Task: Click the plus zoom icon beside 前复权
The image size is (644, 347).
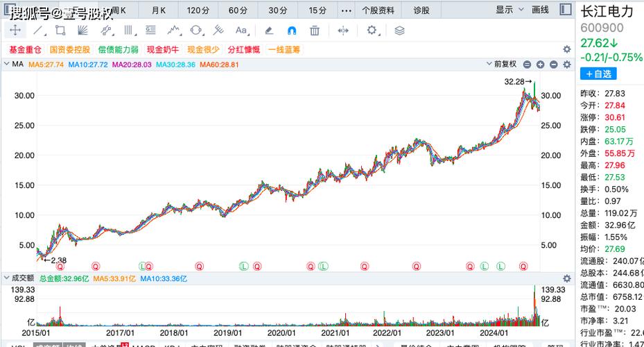Action: (x=540, y=65)
